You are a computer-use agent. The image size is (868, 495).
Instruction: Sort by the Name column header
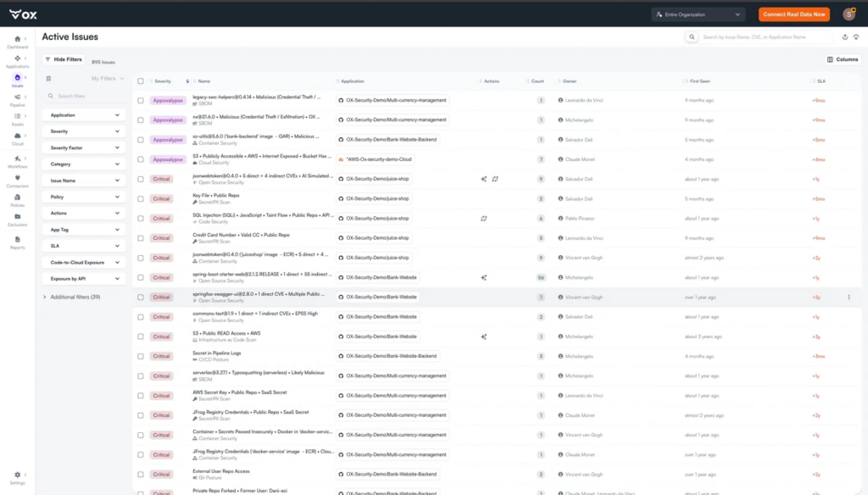click(x=204, y=81)
